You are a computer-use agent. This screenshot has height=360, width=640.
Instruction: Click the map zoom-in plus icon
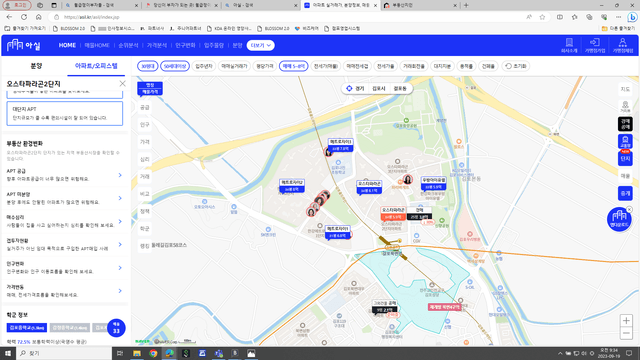[626, 320]
